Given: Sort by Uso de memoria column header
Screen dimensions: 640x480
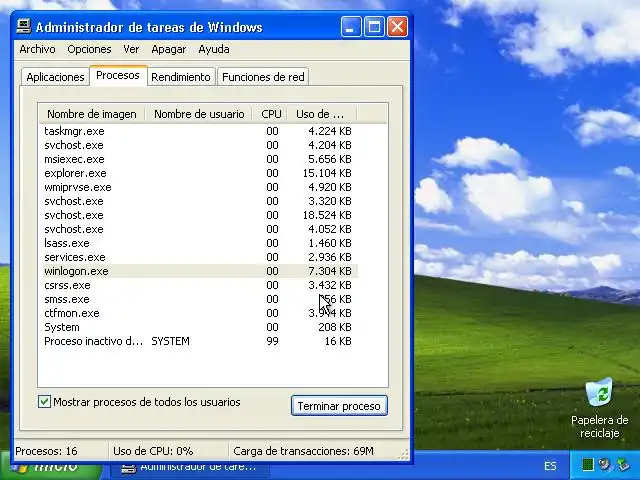Looking at the screenshot, I should point(322,114).
